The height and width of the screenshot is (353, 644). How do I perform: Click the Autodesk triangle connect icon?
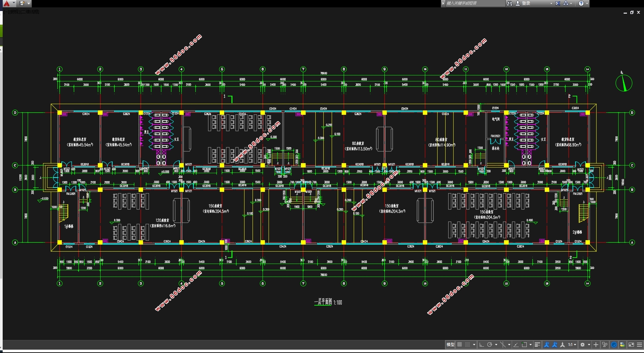coord(566,3)
